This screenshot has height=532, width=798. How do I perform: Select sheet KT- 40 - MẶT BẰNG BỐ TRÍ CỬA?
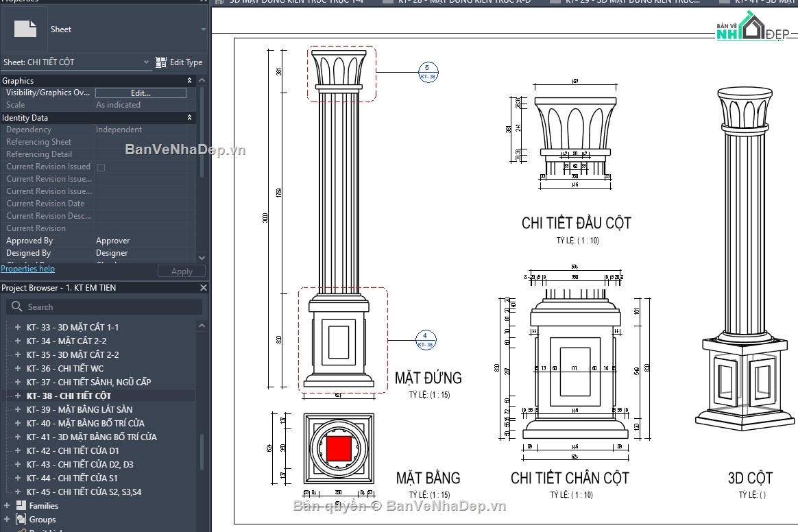pos(86,423)
